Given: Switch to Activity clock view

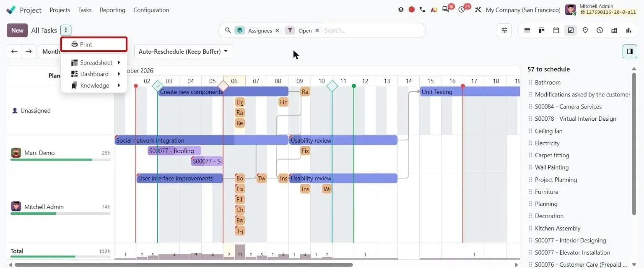Looking at the screenshot, I should [600, 30].
